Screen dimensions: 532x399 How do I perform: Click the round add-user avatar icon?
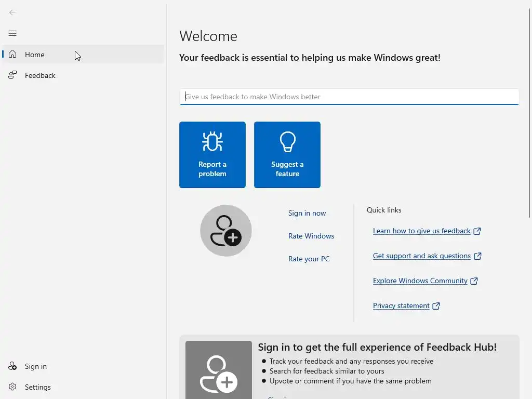225,231
